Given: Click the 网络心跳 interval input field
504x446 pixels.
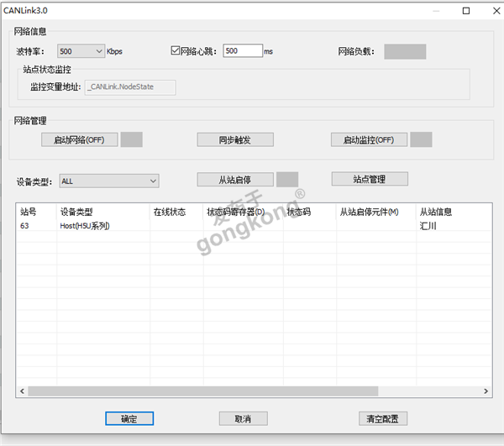Looking at the screenshot, I should (x=242, y=51).
